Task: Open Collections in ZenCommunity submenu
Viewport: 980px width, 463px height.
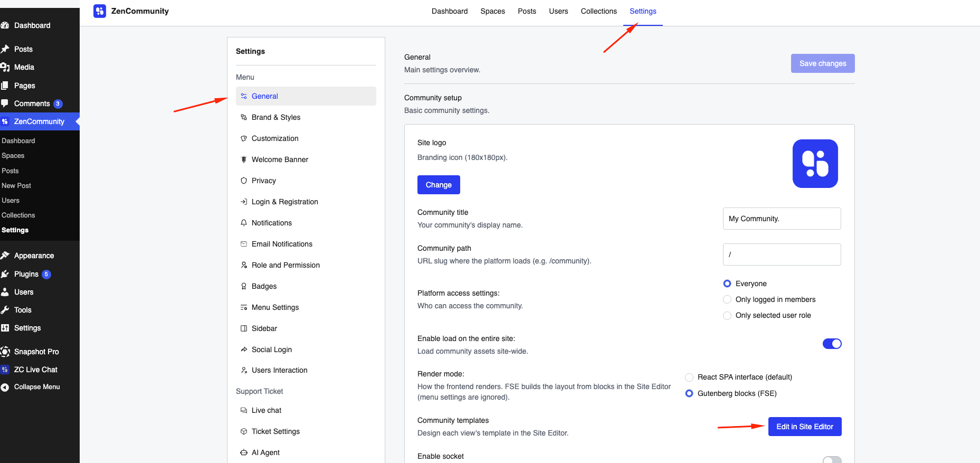Action: [x=18, y=215]
